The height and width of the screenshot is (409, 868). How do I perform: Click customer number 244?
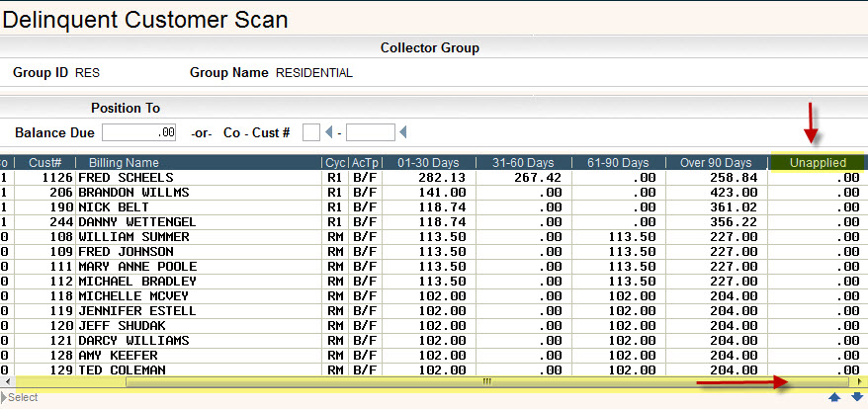[61, 222]
